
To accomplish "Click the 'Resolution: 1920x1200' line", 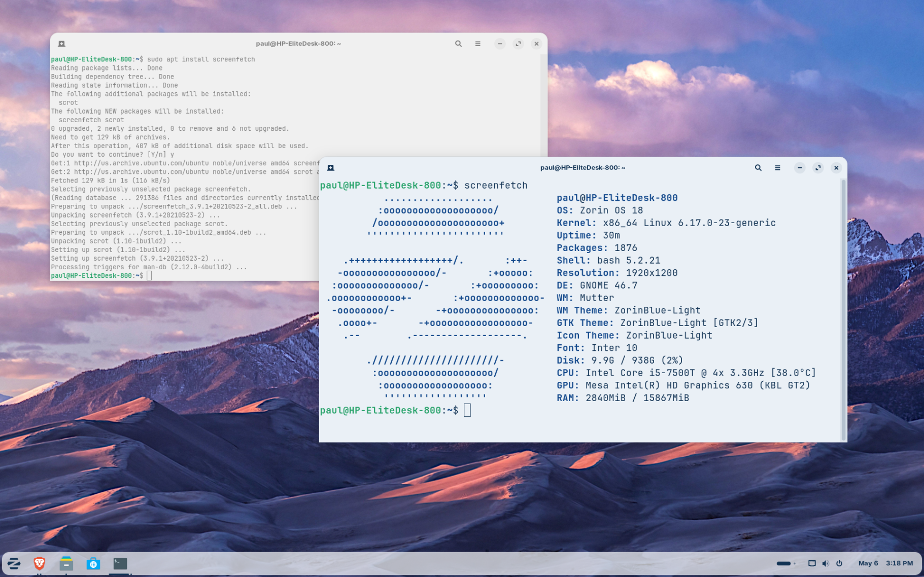I will (x=617, y=273).
